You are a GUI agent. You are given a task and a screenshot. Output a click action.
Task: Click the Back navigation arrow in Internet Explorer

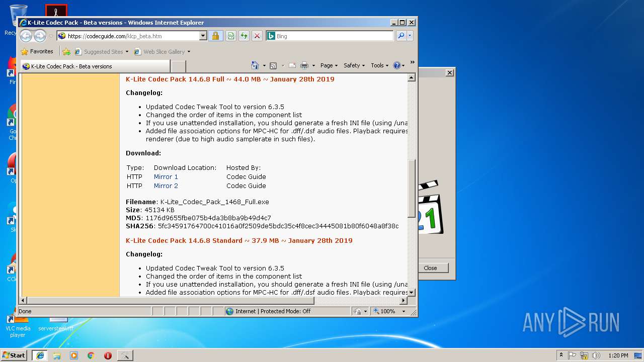pyautogui.click(x=26, y=36)
